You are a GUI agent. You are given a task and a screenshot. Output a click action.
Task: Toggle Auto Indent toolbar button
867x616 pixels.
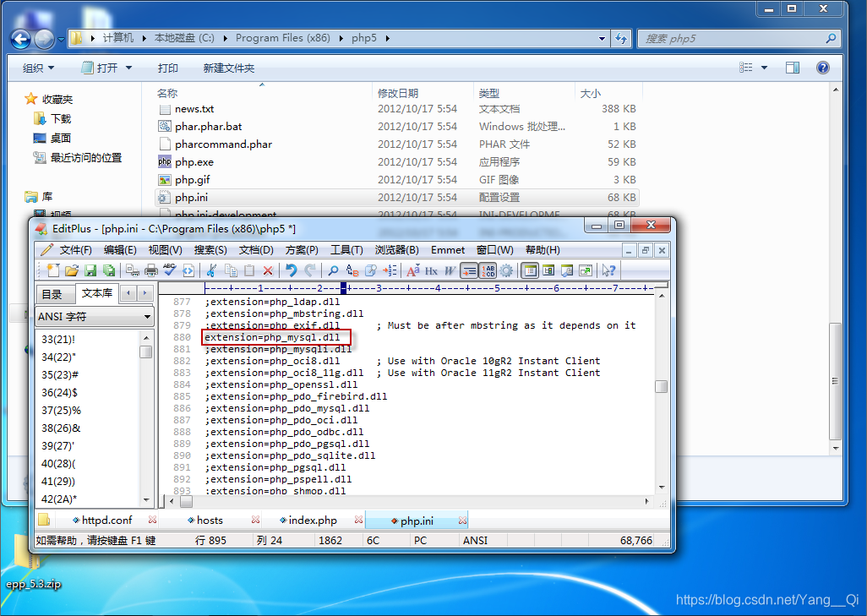(469, 270)
